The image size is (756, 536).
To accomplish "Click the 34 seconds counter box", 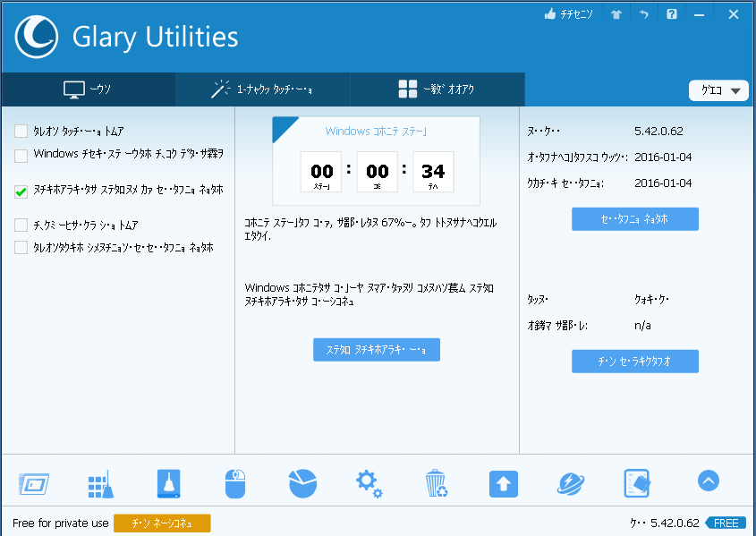I will (433, 172).
